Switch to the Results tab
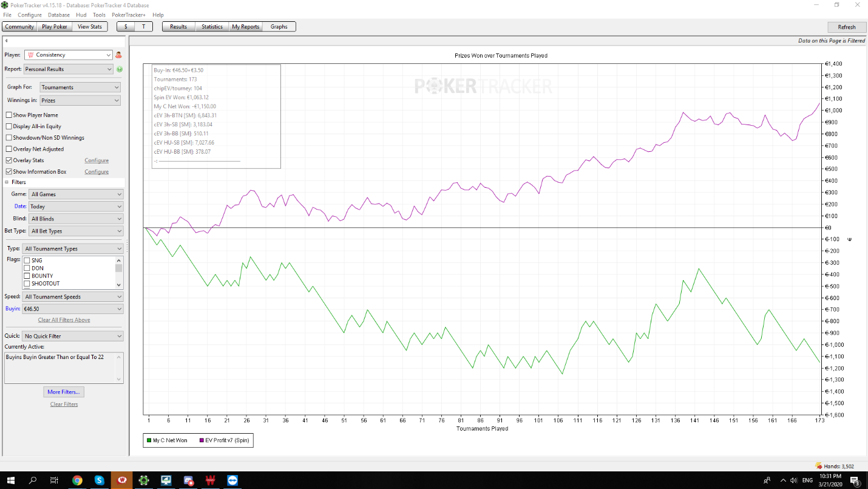The height and width of the screenshot is (489, 868). 178,27
